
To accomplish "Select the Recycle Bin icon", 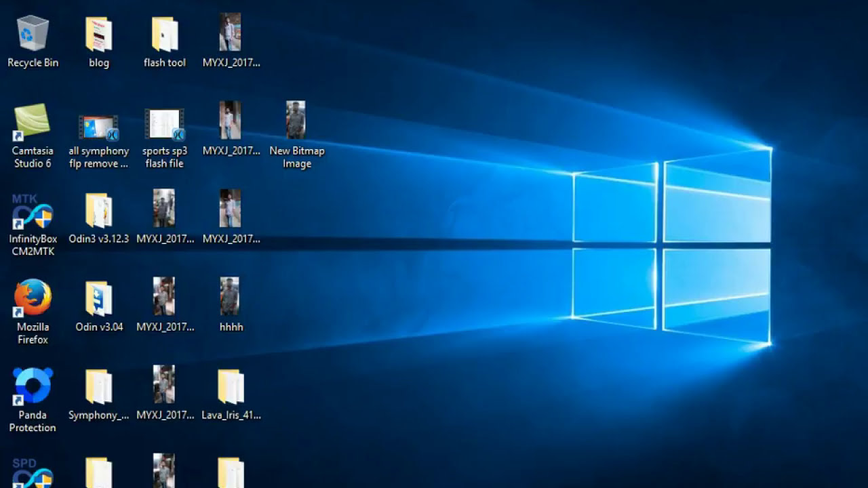I will (33, 34).
